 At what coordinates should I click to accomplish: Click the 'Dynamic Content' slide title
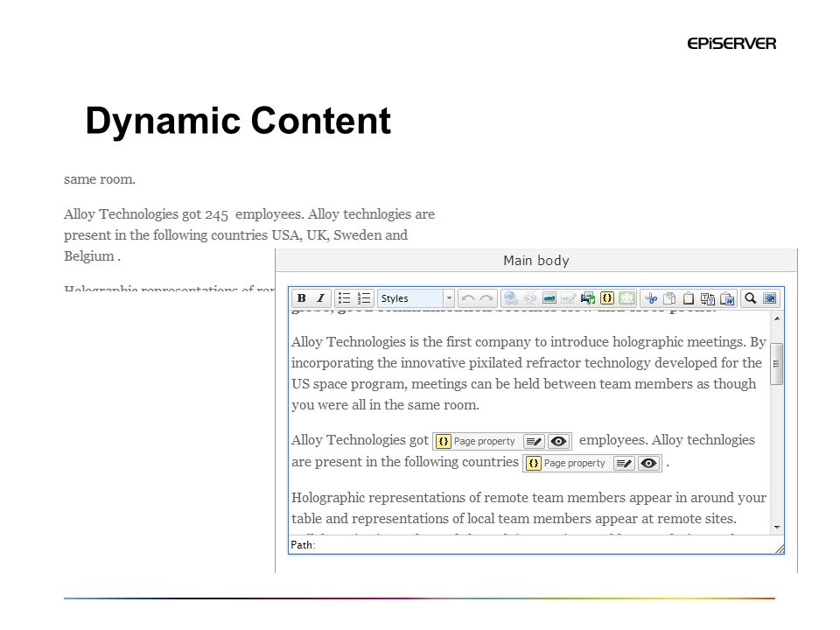pos(238,121)
